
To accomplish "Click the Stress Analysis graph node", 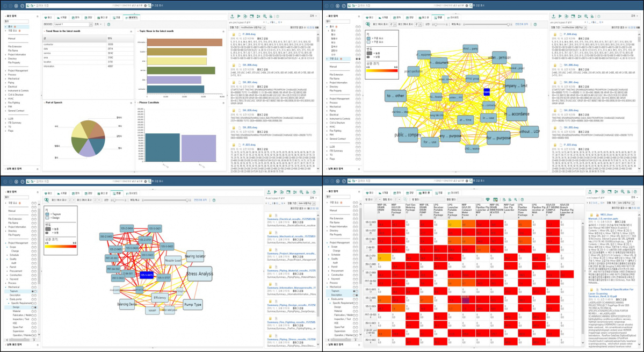I will [199, 274].
